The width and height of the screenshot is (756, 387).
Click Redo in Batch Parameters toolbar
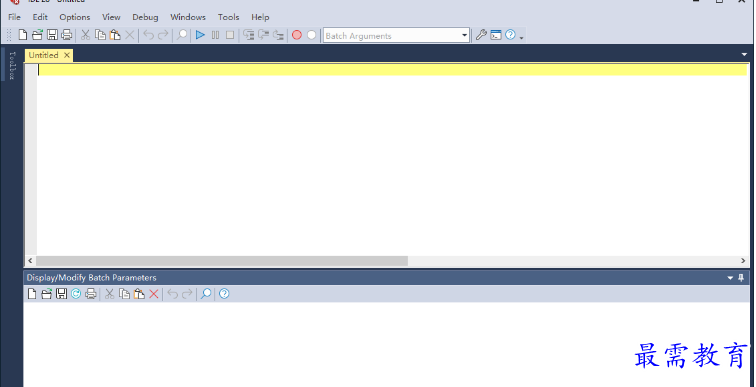[x=187, y=294]
